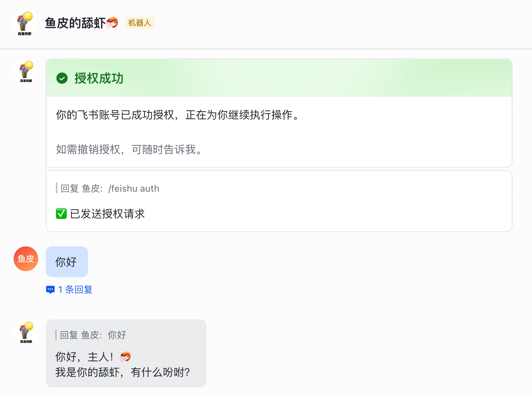The image size is (532, 398).
Task: Click the shrimp emoji beside the chat title
Action: [112, 23]
